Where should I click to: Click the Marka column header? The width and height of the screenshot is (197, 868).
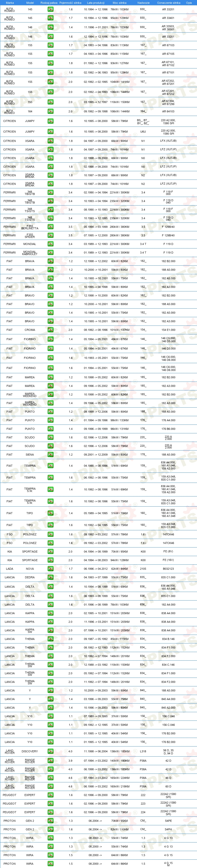(x=10, y=3)
